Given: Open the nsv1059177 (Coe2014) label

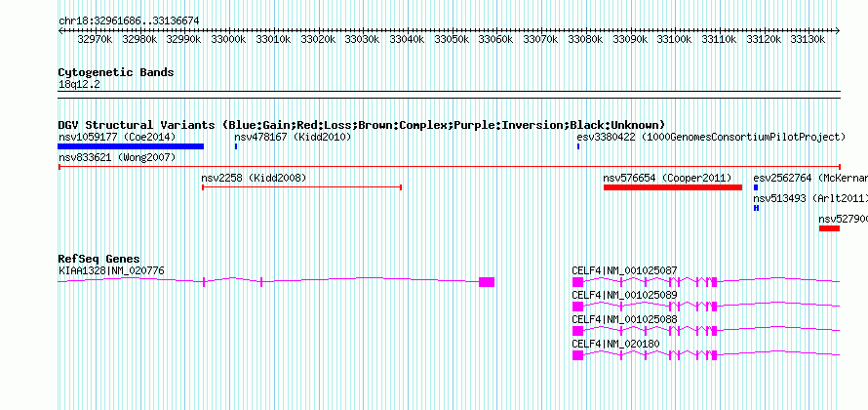Looking at the screenshot, I should click(x=117, y=137).
